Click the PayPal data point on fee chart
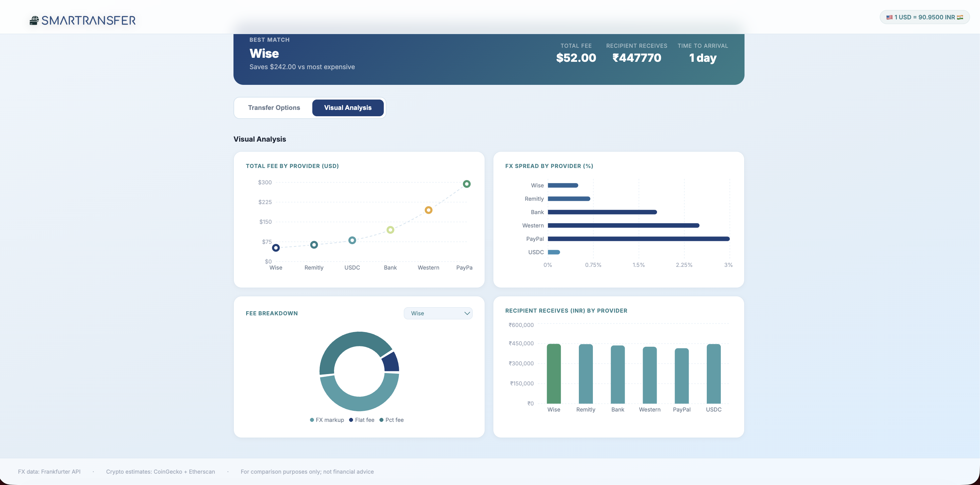 (x=466, y=184)
